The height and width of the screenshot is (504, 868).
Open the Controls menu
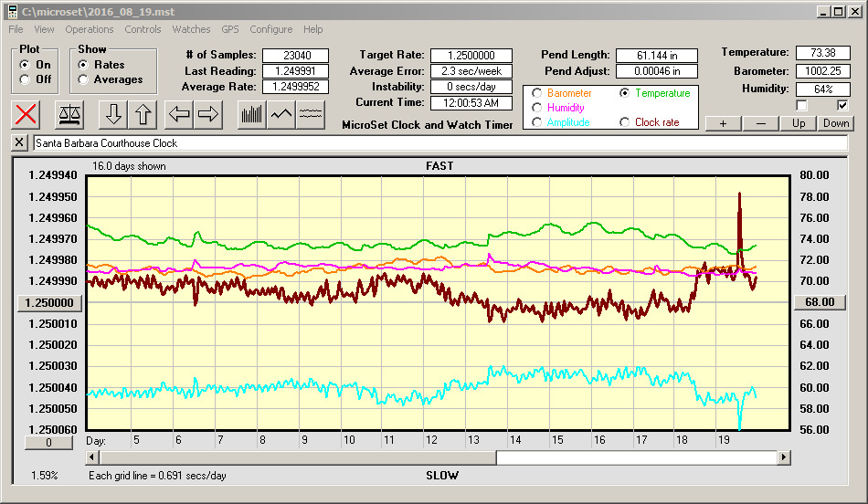pos(143,29)
